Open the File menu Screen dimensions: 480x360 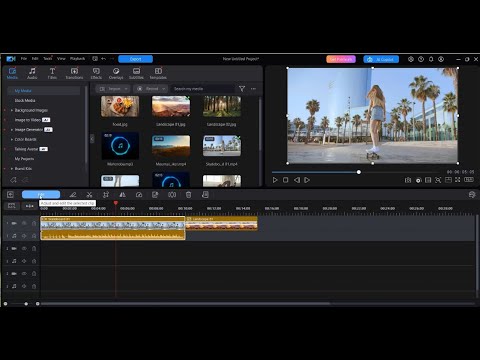click(24, 59)
